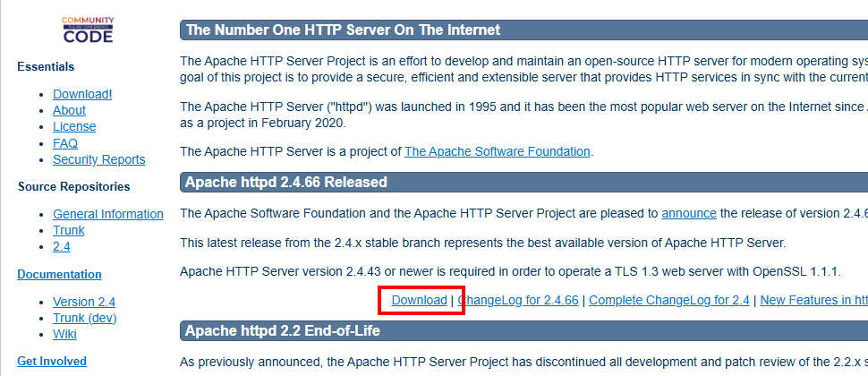Open the License link in Essentials
The height and width of the screenshot is (376, 868).
click(74, 126)
